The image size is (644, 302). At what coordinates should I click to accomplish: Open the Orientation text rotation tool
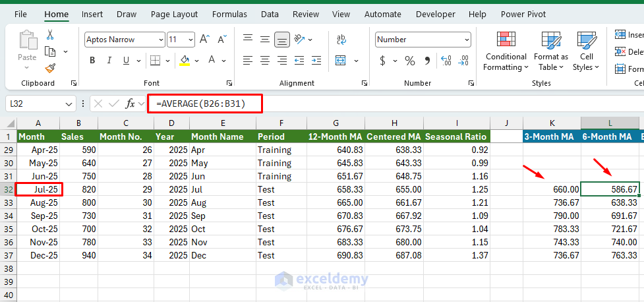(300, 40)
